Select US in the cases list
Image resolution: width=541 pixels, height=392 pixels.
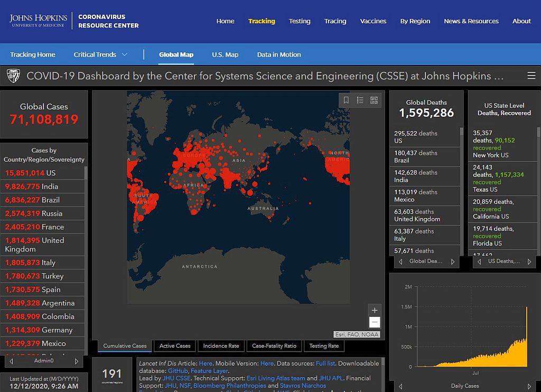(42, 173)
